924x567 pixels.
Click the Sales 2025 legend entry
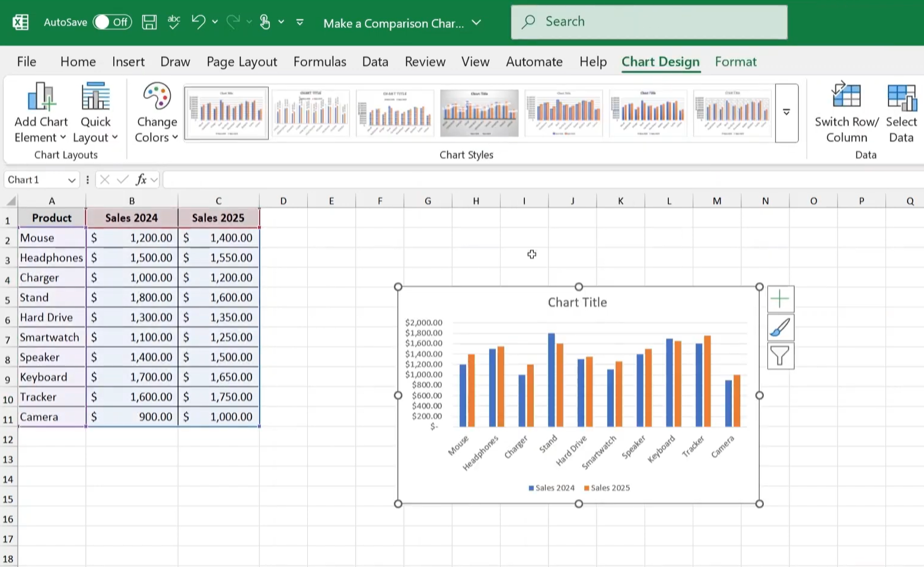coord(607,488)
